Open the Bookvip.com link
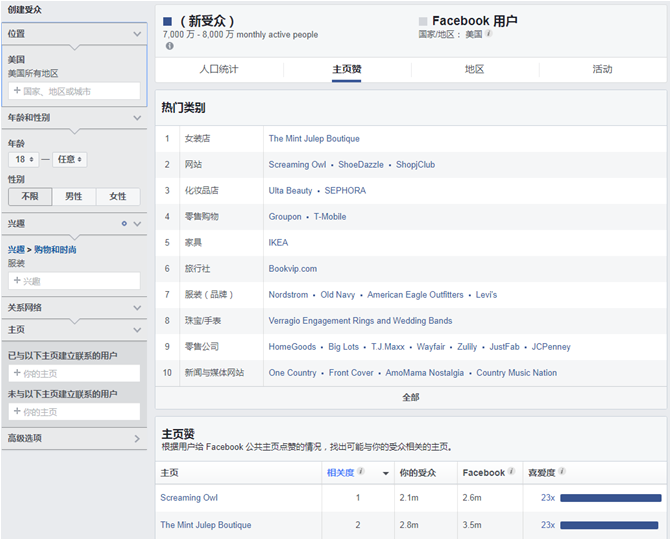Image resolution: width=671 pixels, height=540 pixels. [293, 269]
